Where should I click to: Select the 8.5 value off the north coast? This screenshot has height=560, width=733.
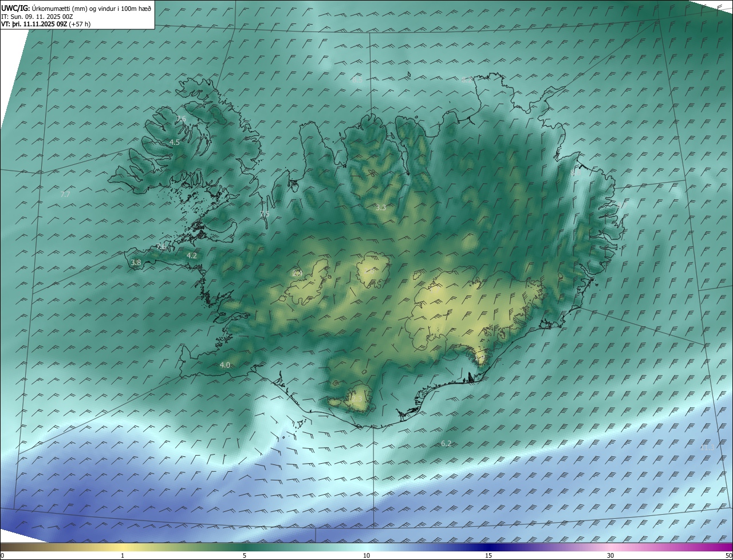tap(357, 80)
